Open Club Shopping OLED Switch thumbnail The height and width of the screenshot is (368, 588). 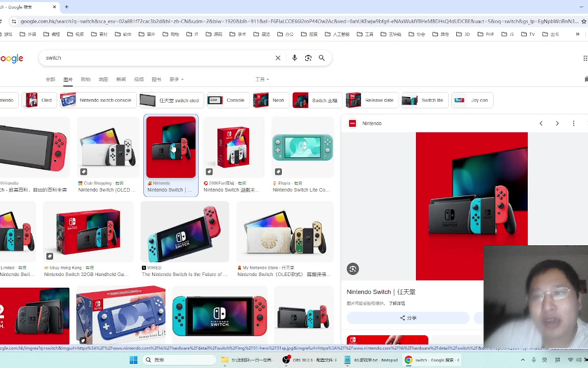[x=108, y=147]
